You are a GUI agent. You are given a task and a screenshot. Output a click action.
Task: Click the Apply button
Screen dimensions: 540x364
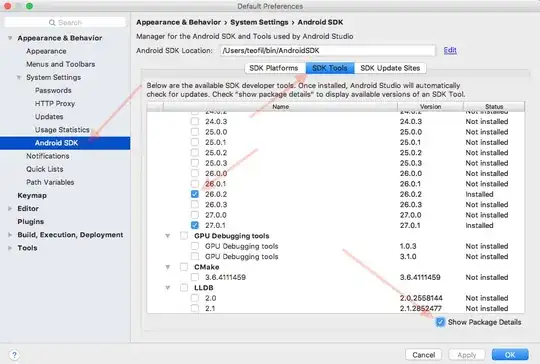pyautogui.click(x=467, y=355)
